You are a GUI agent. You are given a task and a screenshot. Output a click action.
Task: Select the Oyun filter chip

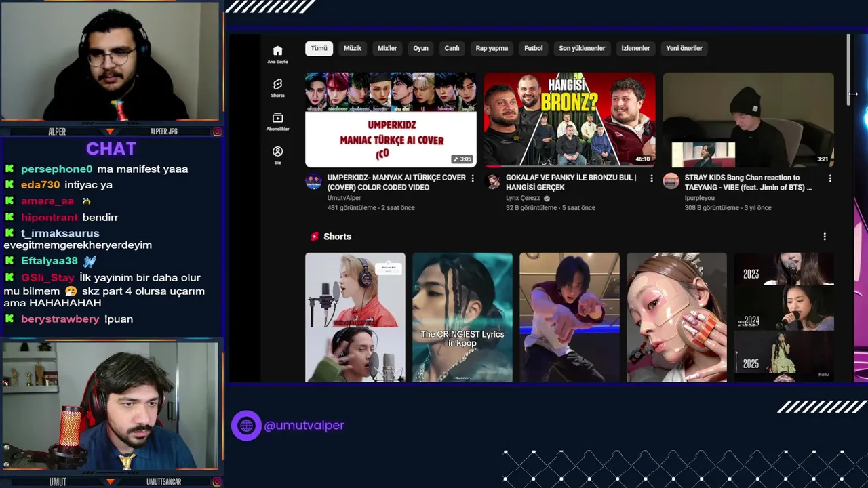(x=421, y=48)
